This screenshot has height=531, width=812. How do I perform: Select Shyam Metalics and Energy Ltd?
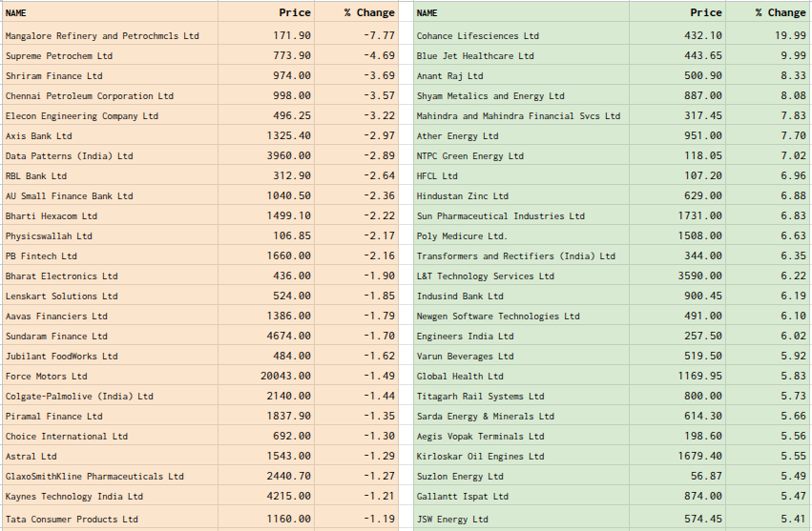(x=490, y=95)
